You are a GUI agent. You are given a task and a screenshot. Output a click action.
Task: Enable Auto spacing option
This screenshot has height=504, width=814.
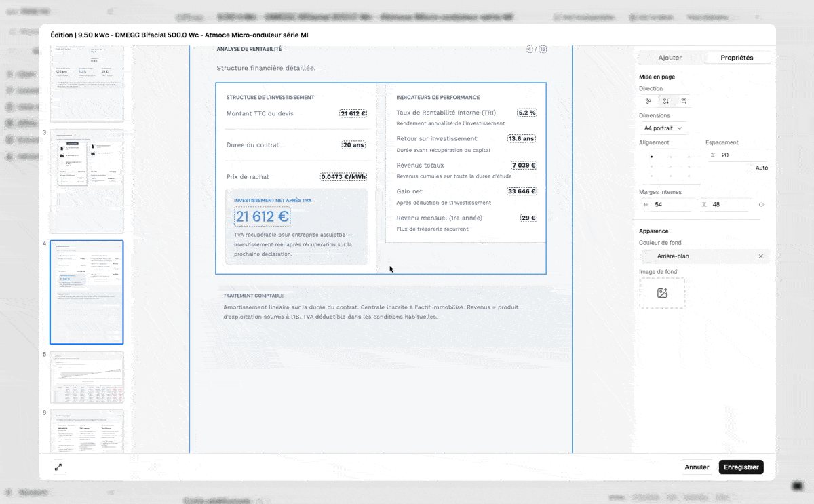[x=762, y=168]
